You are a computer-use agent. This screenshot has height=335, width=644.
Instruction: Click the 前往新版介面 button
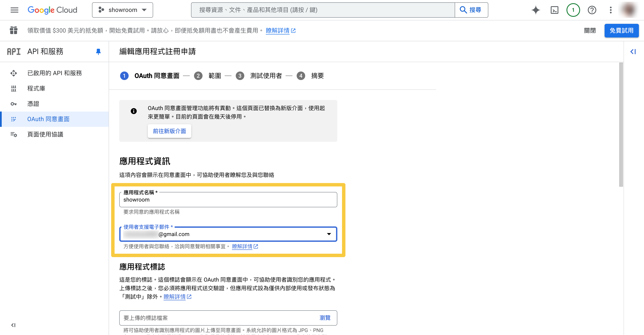[x=169, y=131]
